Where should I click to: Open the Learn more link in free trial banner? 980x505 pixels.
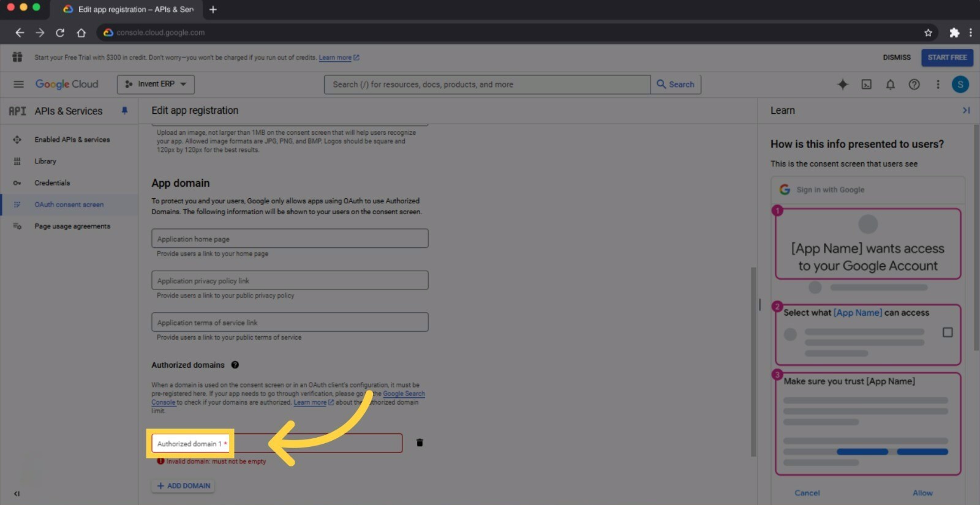click(x=339, y=58)
